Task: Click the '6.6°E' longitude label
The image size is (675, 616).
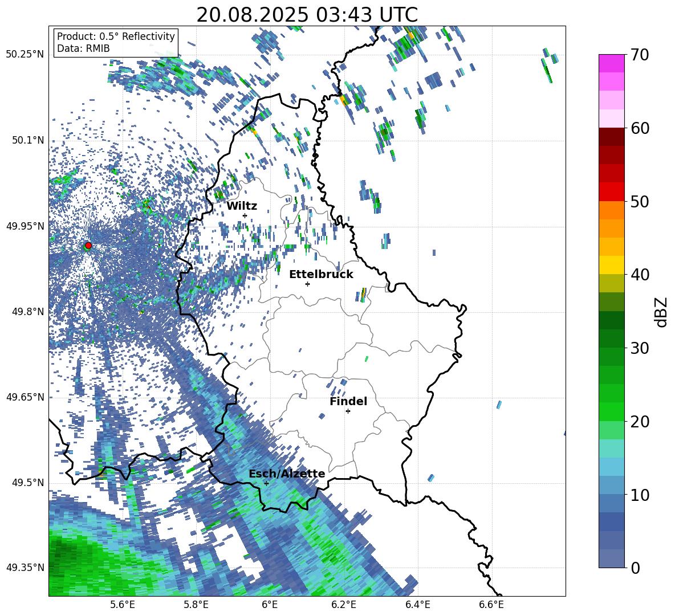Action: pos(491,605)
